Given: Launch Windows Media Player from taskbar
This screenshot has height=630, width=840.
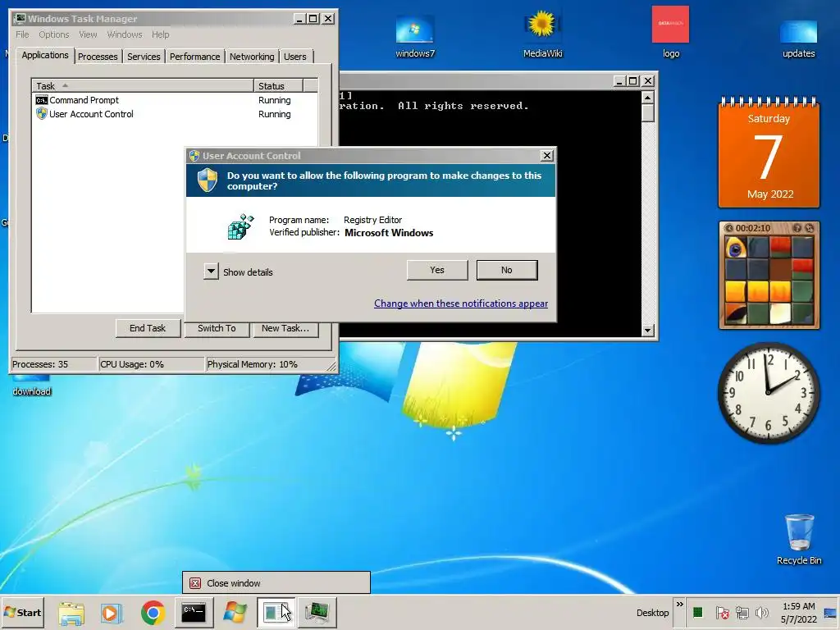Looking at the screenshot, I should (x=112, y=613).
